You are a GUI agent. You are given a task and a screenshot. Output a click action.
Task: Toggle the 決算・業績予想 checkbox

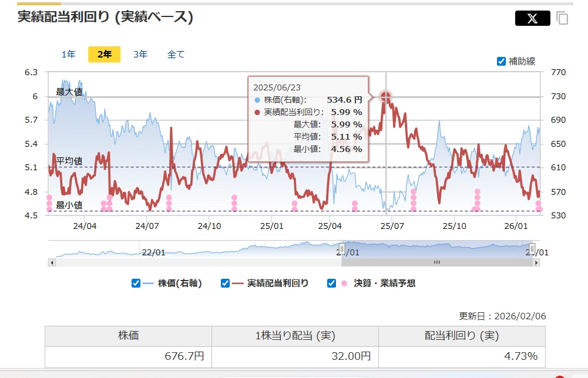331,283
